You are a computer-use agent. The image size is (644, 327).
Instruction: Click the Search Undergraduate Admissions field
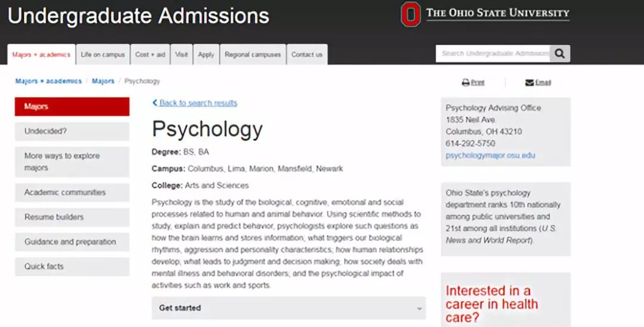[x=493, y=54]
